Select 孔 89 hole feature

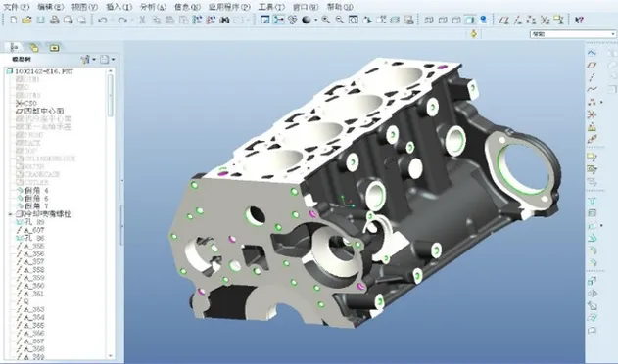[x=30, y=222]
